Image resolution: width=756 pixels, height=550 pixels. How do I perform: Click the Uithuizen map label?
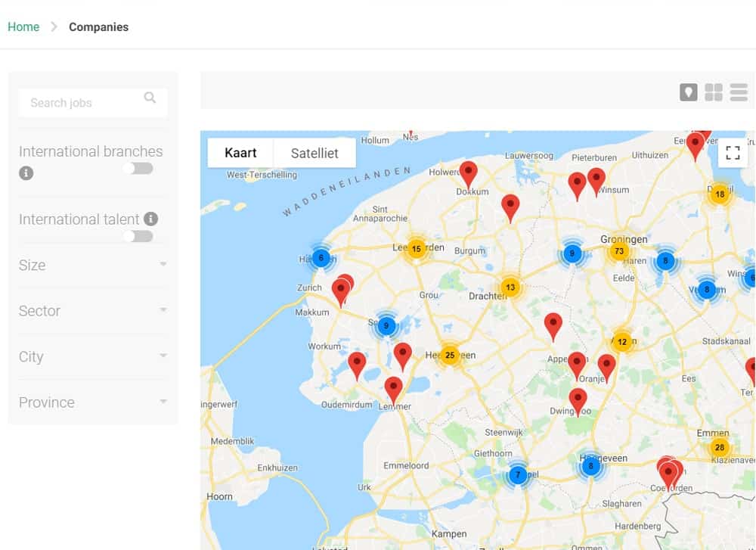coord(650,155)
